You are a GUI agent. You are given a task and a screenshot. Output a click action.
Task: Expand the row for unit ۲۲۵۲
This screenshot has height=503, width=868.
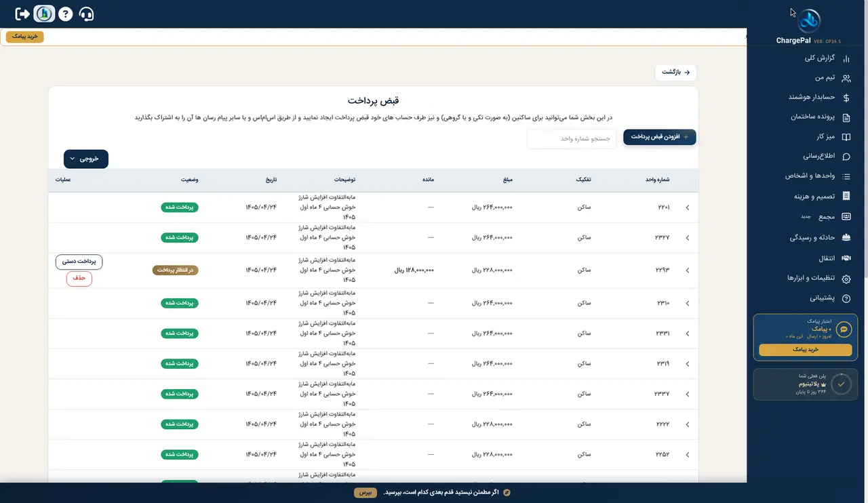(x=687, y=455)
